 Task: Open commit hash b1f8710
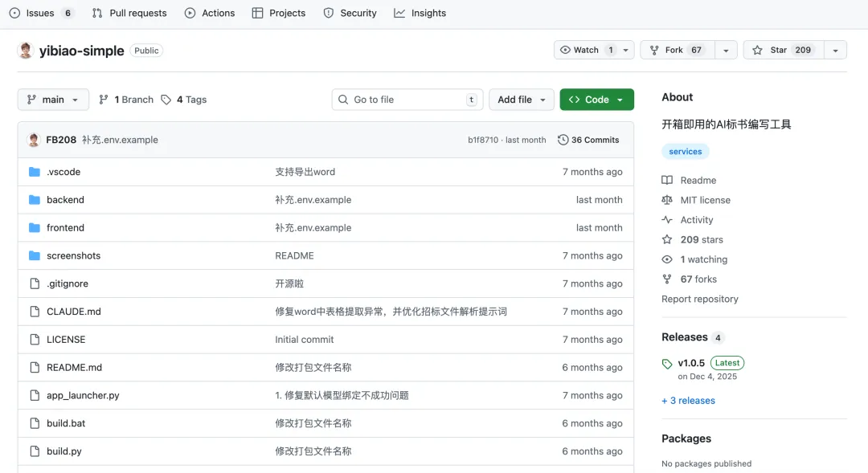483,140
